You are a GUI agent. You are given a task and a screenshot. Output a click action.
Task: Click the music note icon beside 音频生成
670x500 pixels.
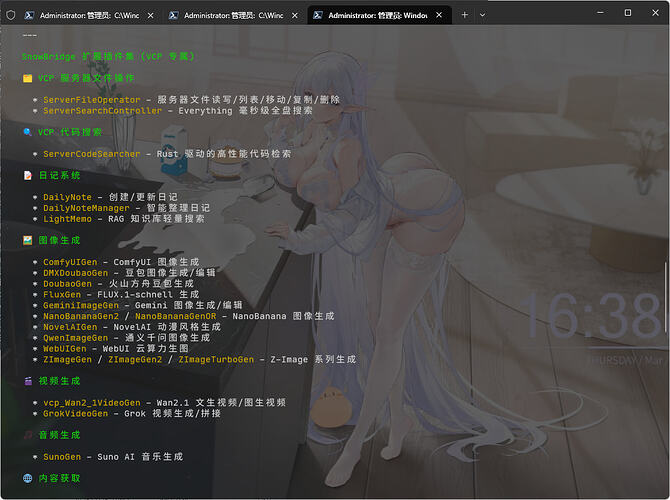(28, 435)
